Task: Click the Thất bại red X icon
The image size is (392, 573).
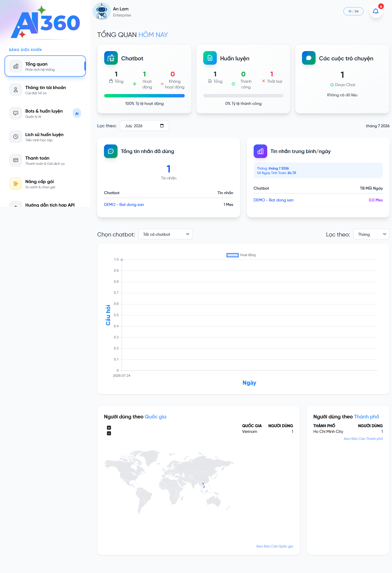Action: pos(264,81)
